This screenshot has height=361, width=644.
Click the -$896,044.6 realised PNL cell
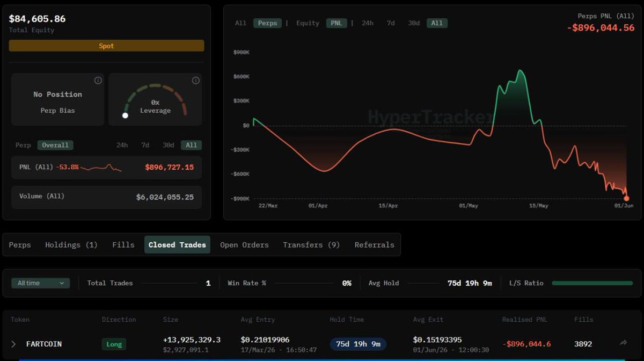coord(526,344)
